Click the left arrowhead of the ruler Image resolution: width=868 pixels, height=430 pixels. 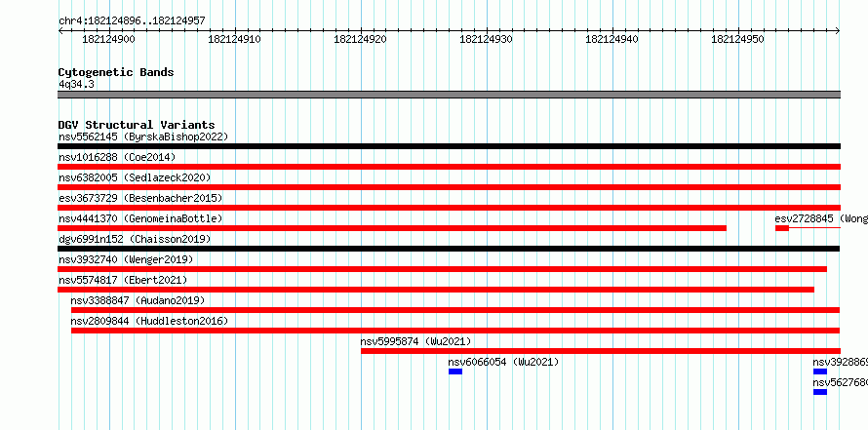(60, 30)
